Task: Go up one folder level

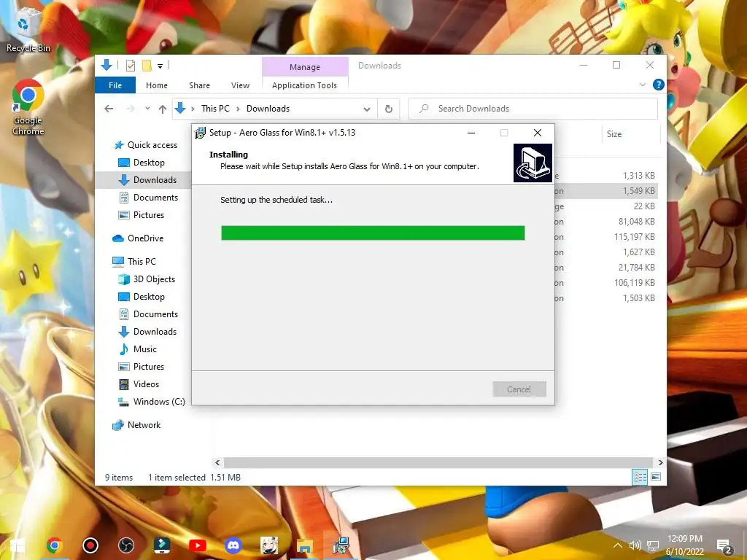Action: pyautogui.click(x=163, y=109)
